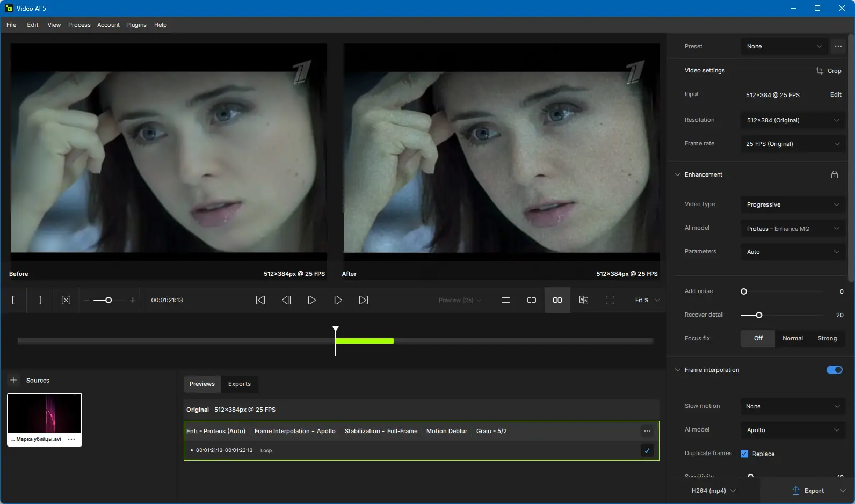The image size is (855, 504).
Task: Set Focus fix to Strong
Action: click(x=827, y=339)
